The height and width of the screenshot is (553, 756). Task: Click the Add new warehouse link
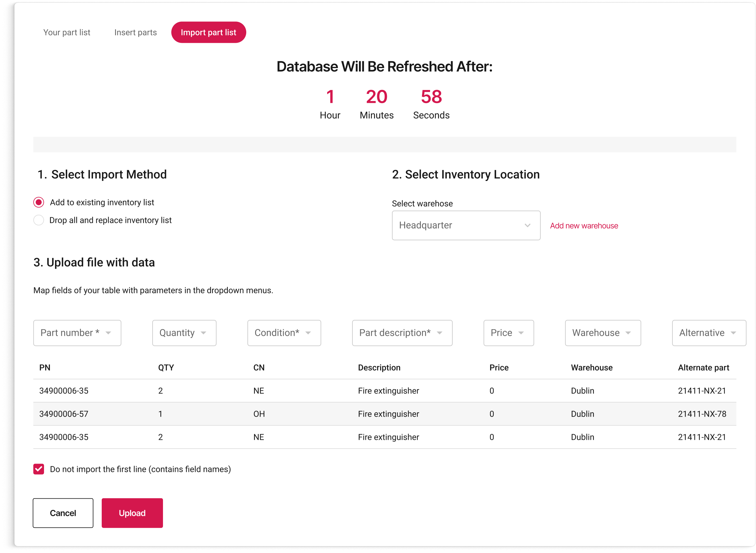coord(584,226)
